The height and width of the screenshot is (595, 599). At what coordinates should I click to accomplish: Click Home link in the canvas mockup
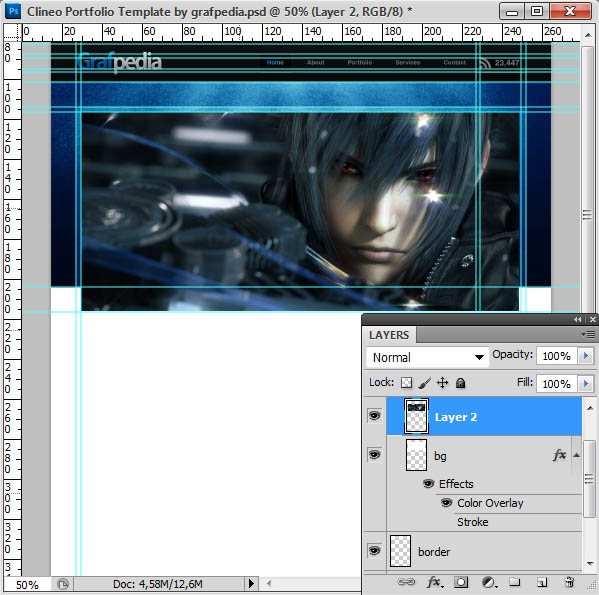275,62
